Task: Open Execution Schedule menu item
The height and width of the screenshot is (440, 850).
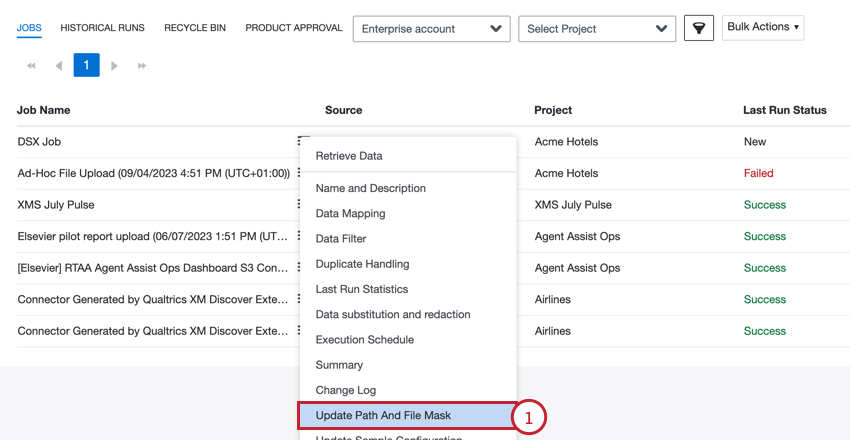Action: click(x=364, y=340)
